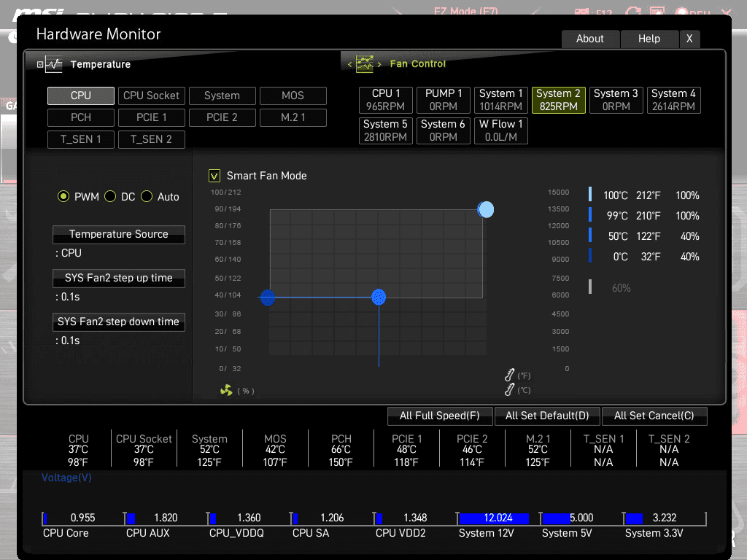Viewport: 747px width, 560px height.
Task: Choose the System 2 825RPM fan
Action: [558, 100]
